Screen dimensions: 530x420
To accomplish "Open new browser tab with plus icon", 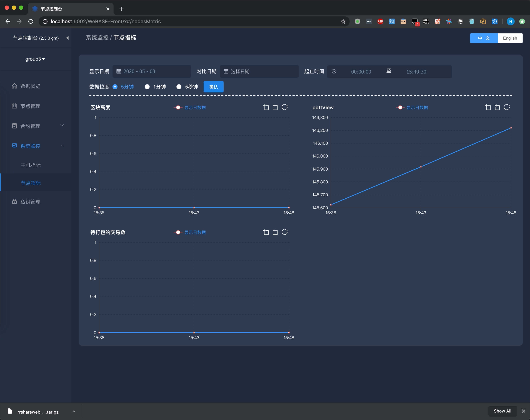I will coord(121,9).
